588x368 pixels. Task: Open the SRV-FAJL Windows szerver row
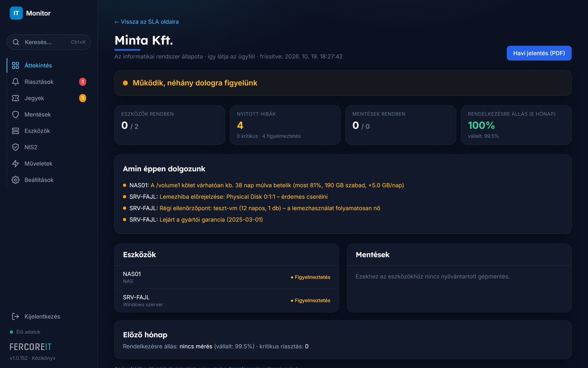pyautogui.click(x=226, y=301)
